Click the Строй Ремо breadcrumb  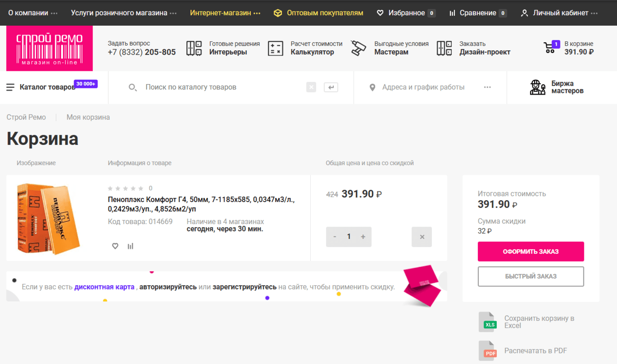26,117
